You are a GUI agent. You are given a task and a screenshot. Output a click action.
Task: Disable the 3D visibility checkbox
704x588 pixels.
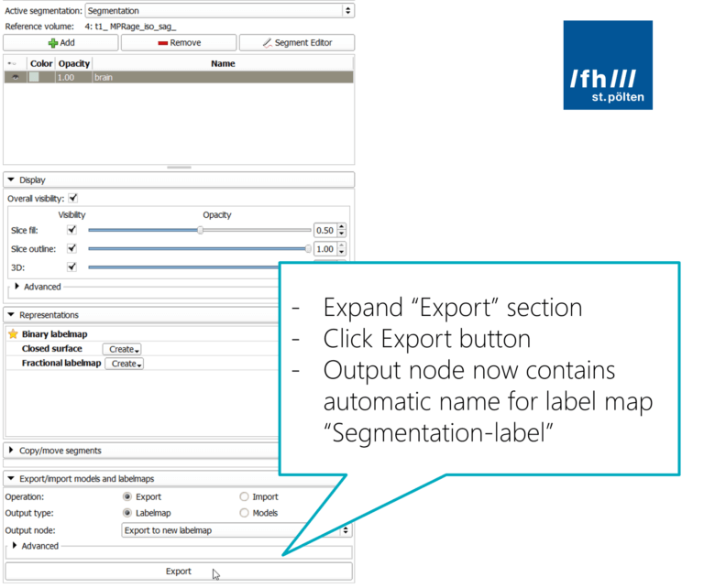pyautogui.click(x=71, y=267)
